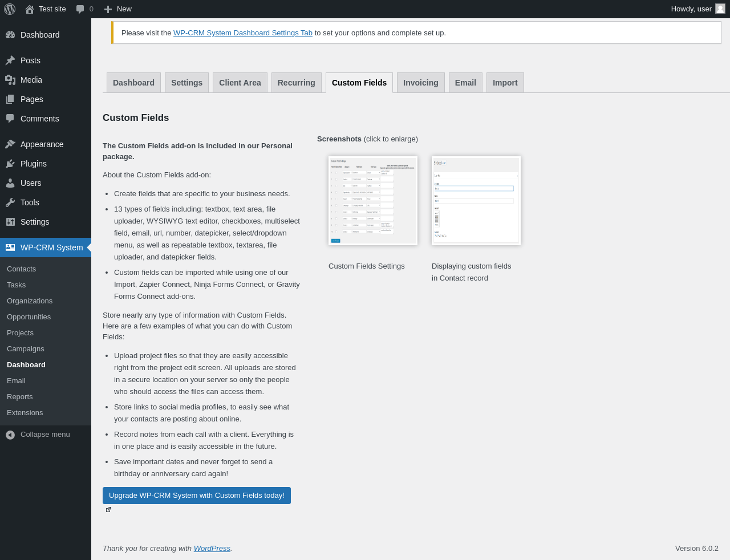Click the Custom Fields page heading
730x560 pixels.
tap(136, 118)
